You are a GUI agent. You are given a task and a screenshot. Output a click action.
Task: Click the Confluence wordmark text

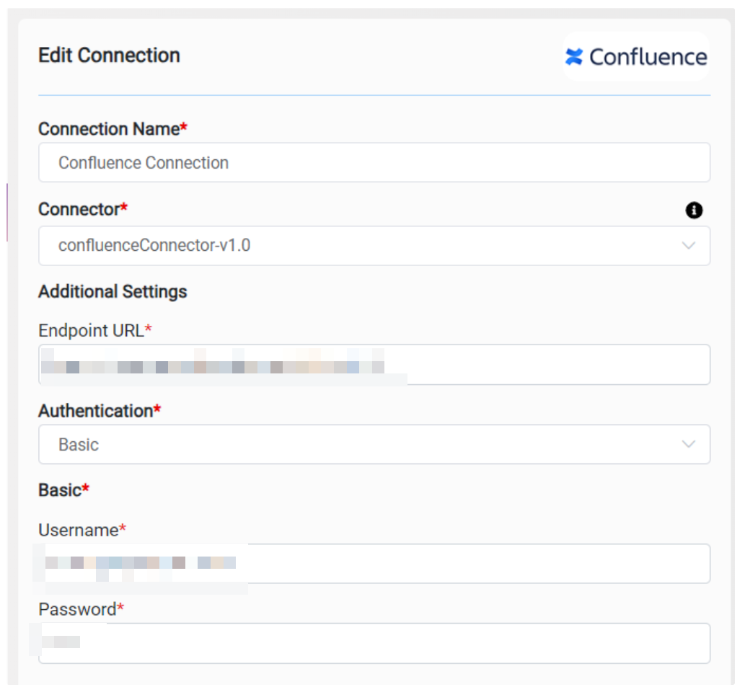tap(648, 57)
